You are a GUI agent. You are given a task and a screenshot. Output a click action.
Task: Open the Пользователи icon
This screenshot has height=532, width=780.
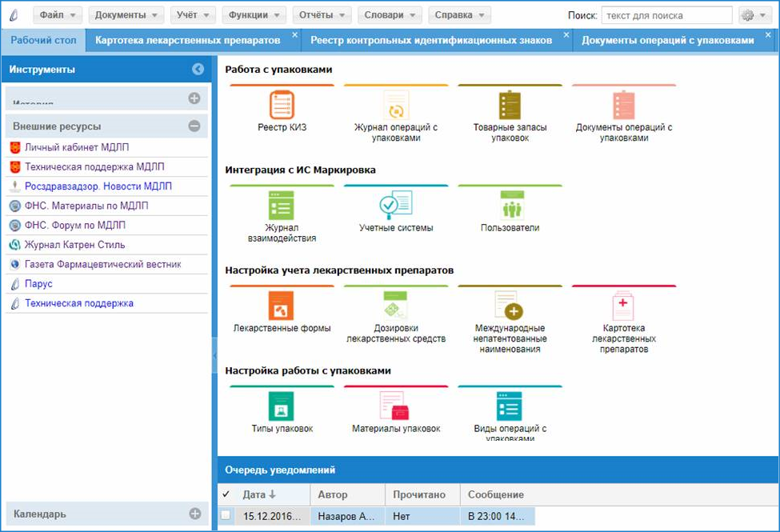tap(510, 206)
